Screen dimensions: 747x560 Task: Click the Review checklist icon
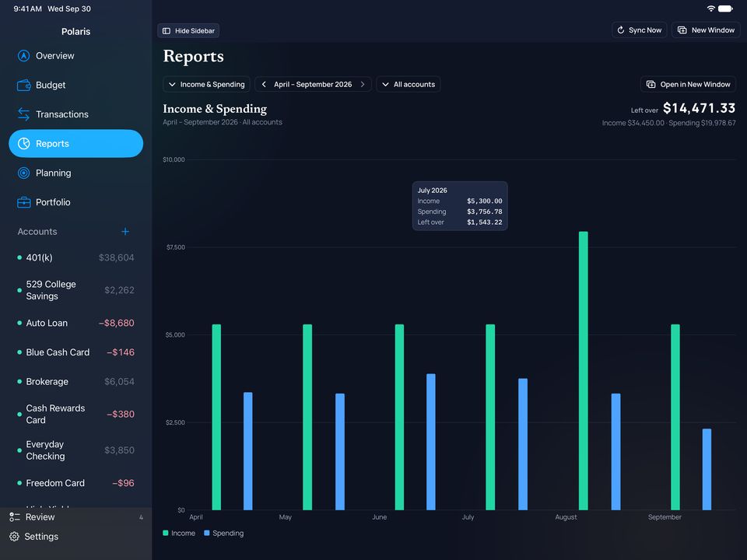coord(15,517)
